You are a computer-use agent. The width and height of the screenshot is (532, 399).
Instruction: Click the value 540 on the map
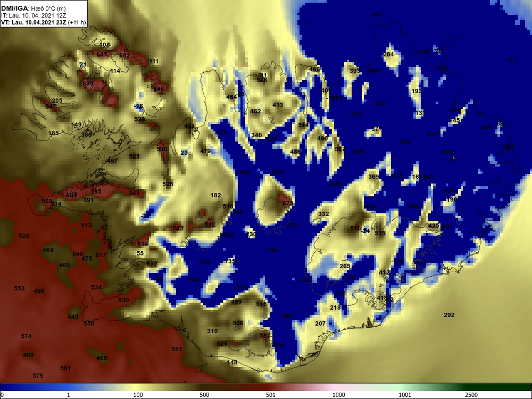78,254
